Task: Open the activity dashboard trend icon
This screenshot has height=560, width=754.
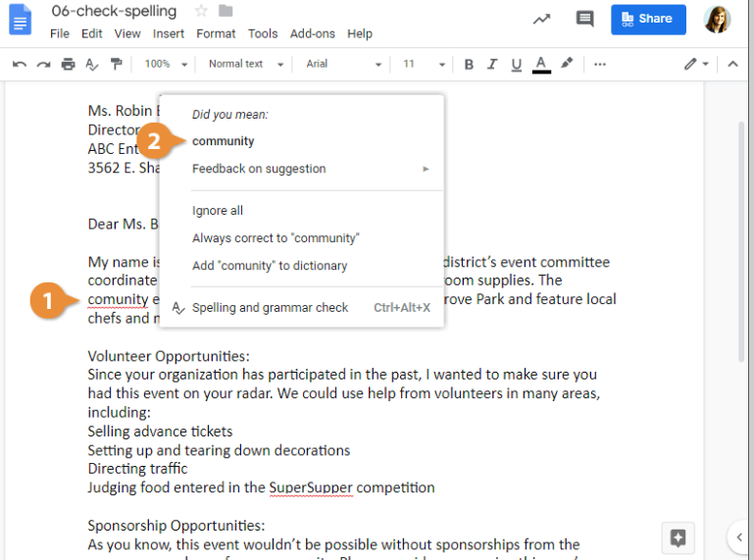Action: click(541, 20)
